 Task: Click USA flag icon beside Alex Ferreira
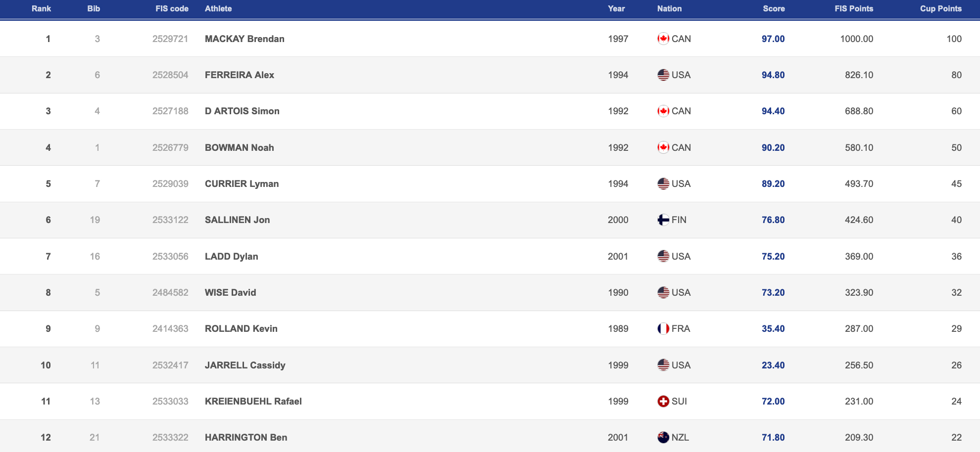coord(663,75)
